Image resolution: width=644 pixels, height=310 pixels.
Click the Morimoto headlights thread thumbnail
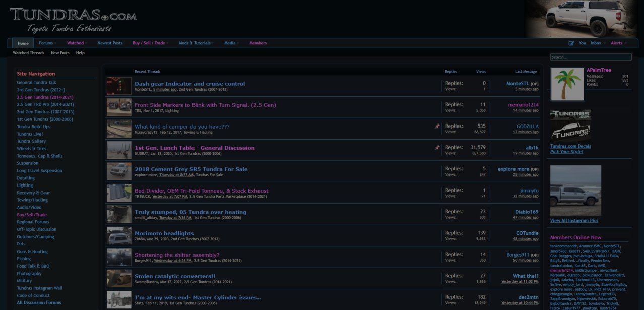click(x=119, y=235)
